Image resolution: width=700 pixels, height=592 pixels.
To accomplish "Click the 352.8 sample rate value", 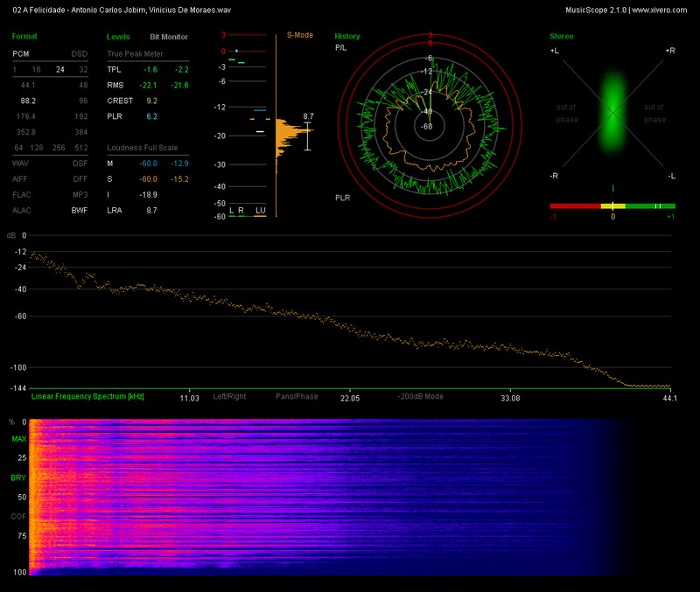I will pyautogui.click(x=26, y=132).
